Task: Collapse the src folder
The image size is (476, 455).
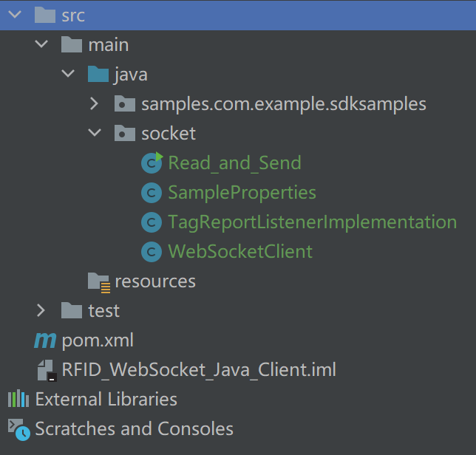Action: tap(14, 15)
